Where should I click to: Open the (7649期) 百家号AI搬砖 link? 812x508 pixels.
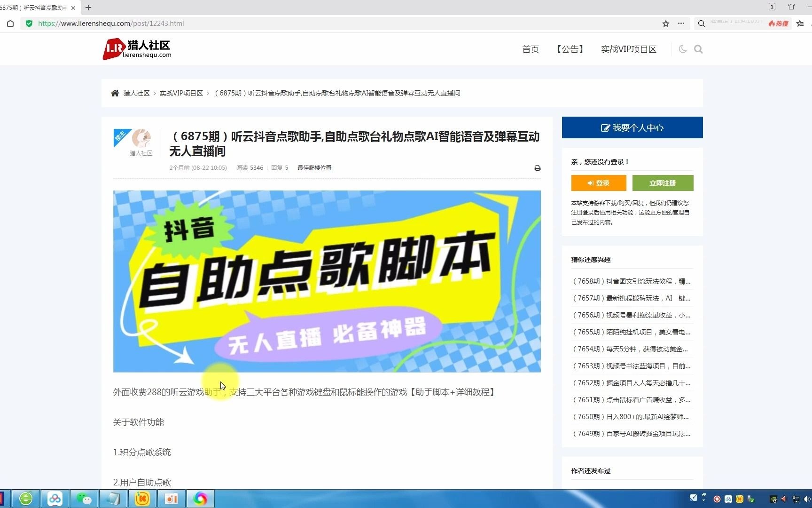(x=631, y=434)
